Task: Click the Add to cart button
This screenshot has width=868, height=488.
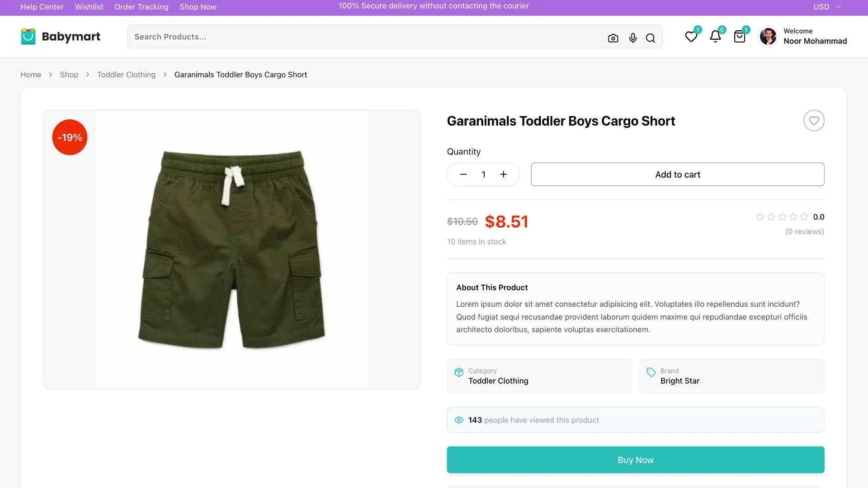Action: [678, 174]
